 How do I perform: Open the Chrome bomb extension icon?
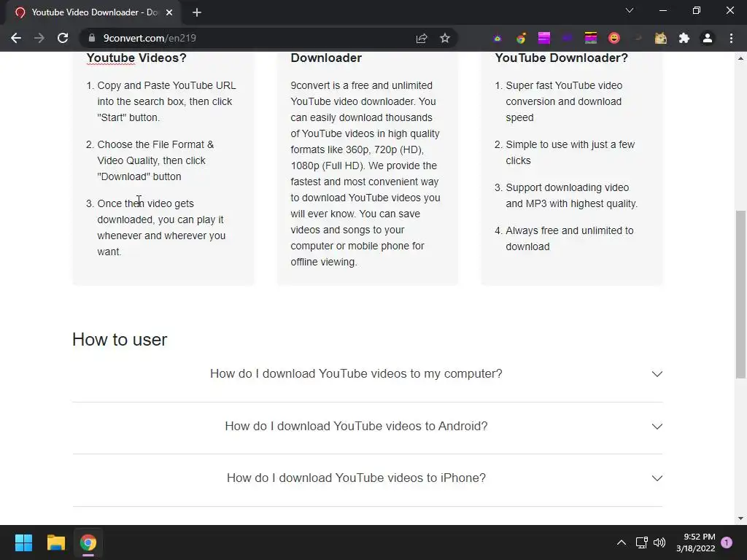pos(521,38)
